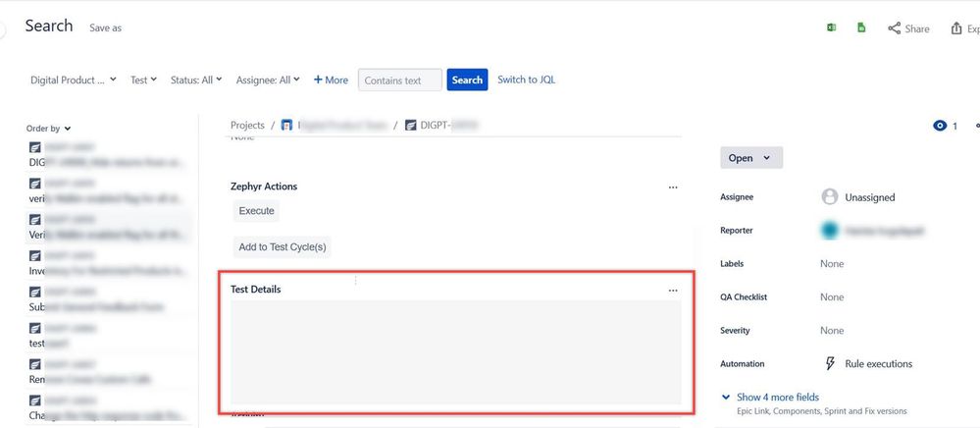980x428 pixels.
Task: Go to Projects in the breadcrumb
Action: (x=247, y=125)
